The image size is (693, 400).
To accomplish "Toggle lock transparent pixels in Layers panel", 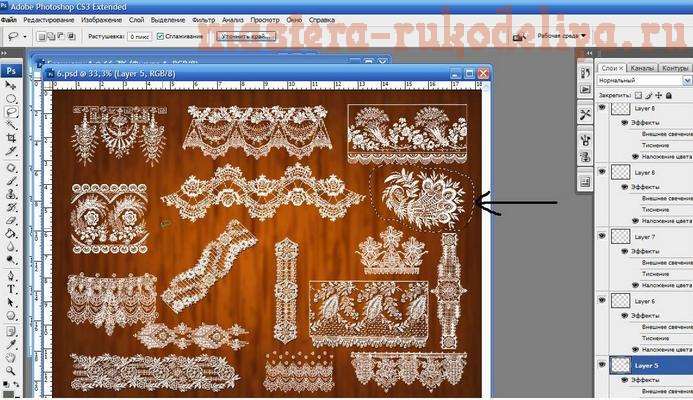I will tap(638, 95).
